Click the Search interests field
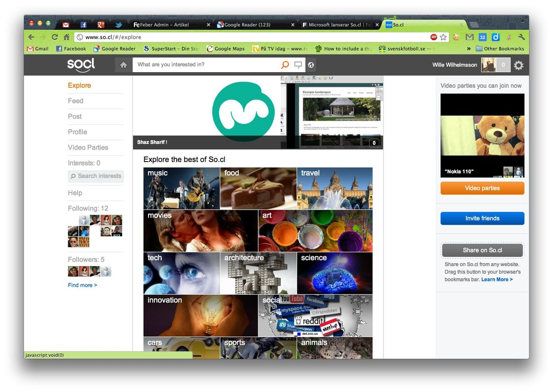The width and height of the screenshot is (553, 392). [96, 176]
